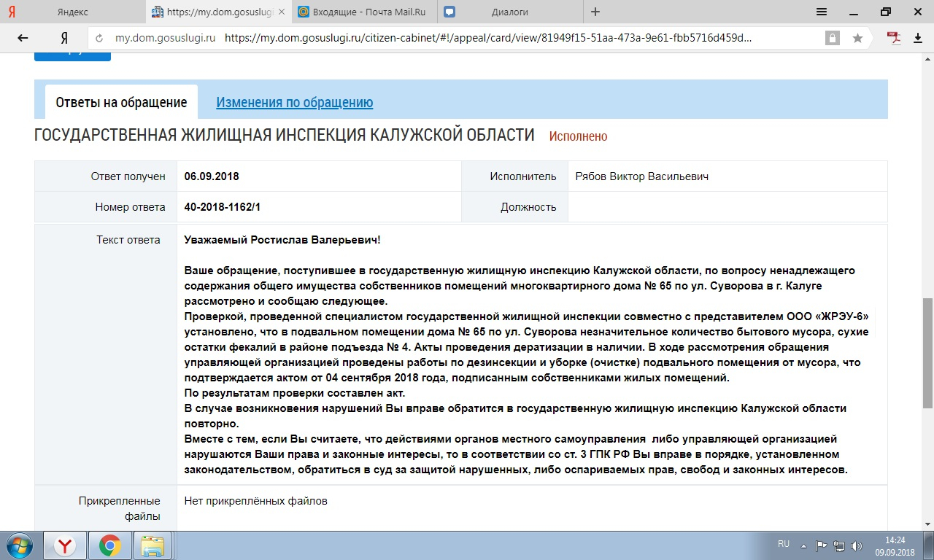Image resolution: width=934 pixels, height=560 pixels.
Task: Click the Yandex home 'Я' icon
Action: (x=64, y=38)
